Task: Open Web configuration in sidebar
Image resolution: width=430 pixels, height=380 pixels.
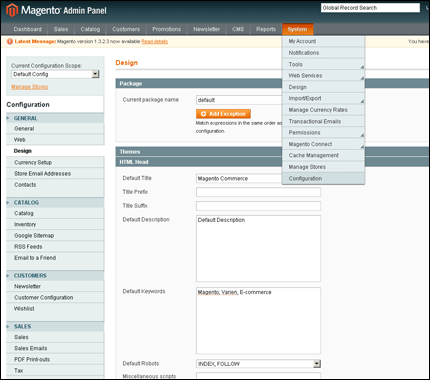Action: [x=55, y=140]
